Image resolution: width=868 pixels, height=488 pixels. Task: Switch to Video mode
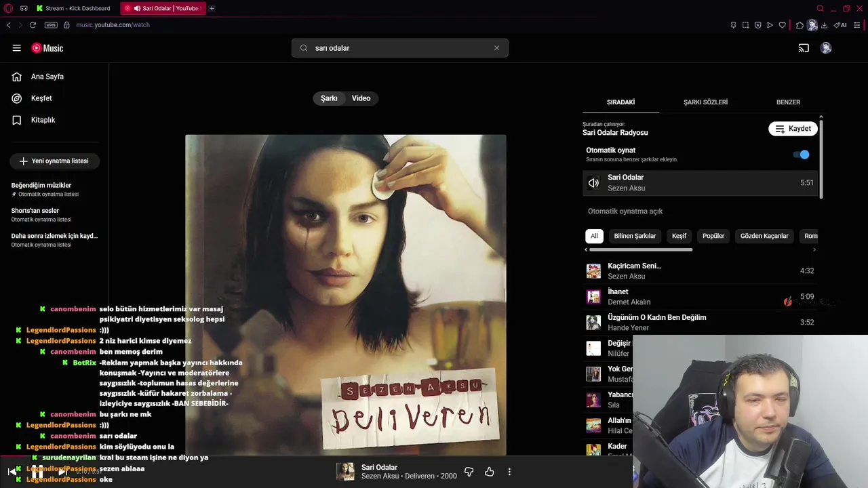tap(361, 98)
